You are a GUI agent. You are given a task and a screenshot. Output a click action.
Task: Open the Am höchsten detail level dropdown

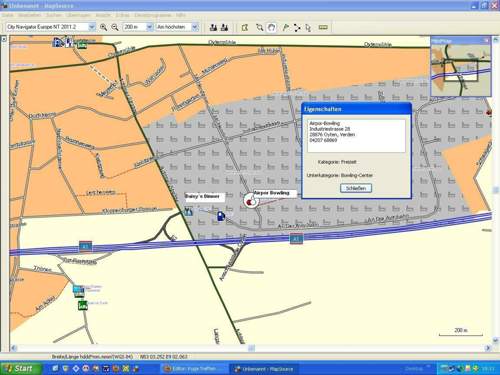click(x=195, y=27)
